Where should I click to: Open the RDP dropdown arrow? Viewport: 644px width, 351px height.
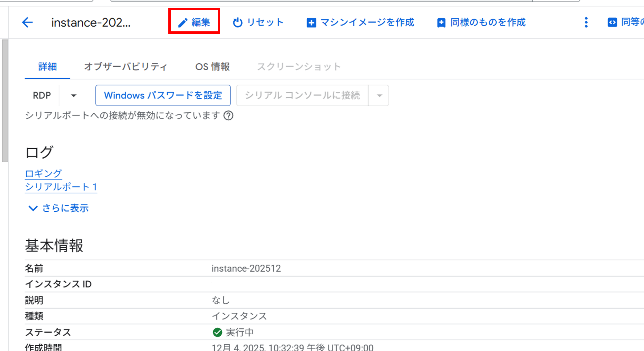point(73,95)
